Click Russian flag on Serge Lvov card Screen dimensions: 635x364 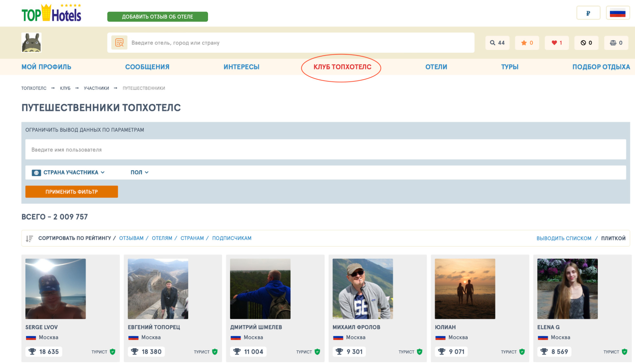31,338
